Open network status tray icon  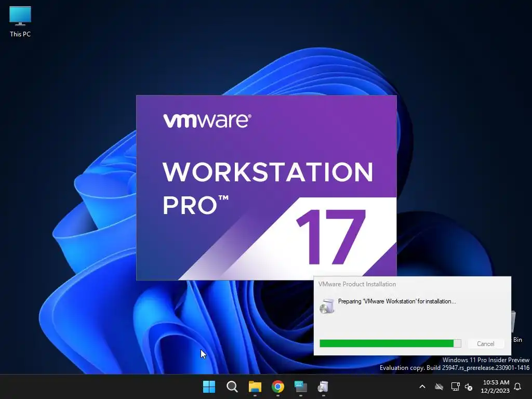click(455, 387)
